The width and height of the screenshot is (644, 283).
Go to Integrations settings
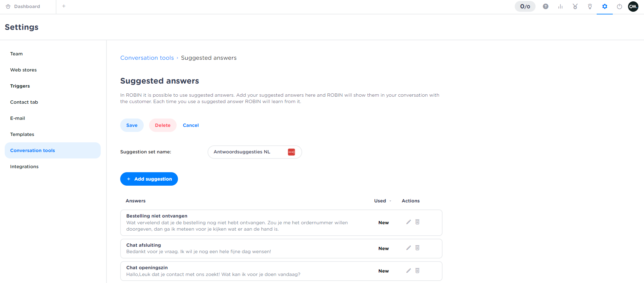click(24, 167)
